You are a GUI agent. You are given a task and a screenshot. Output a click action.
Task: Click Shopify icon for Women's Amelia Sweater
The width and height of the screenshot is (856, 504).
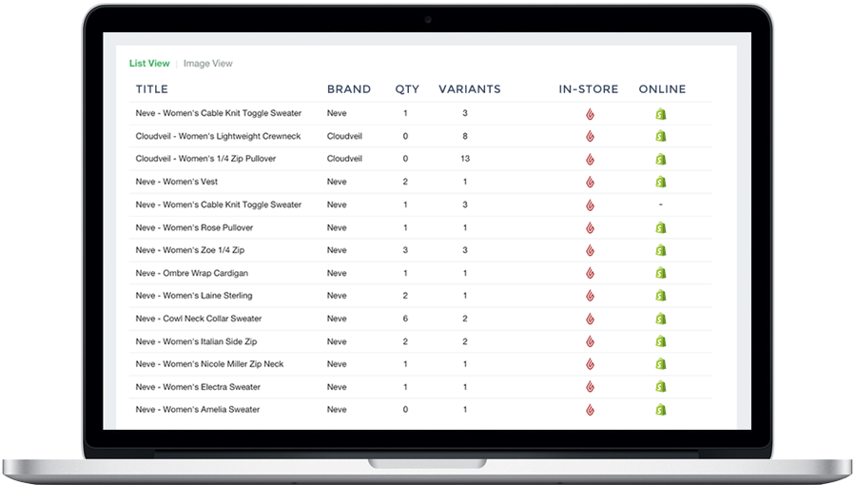point(661,410)
